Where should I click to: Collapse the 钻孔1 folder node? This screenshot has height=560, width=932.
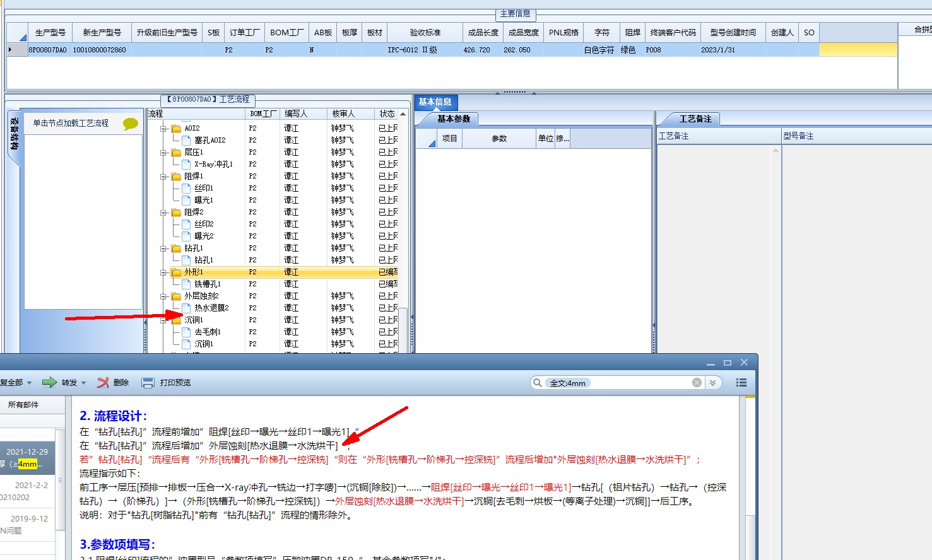pos(163,248)
